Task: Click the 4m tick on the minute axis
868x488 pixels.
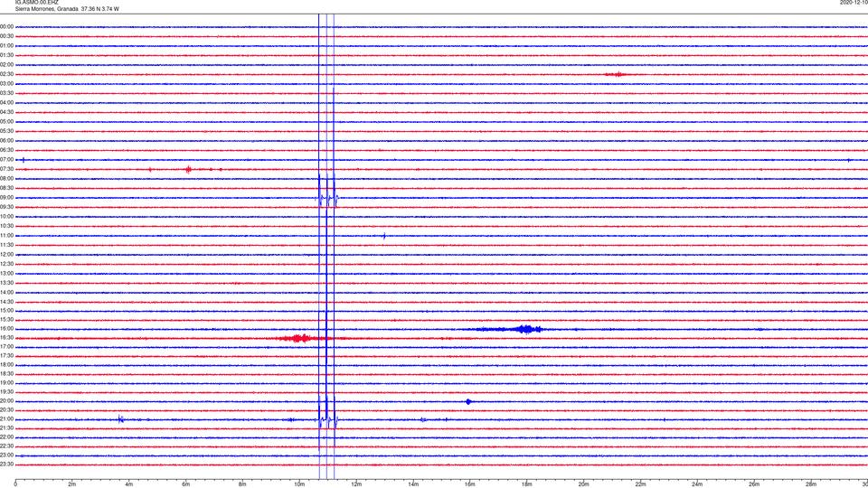Action: (129, 484)
